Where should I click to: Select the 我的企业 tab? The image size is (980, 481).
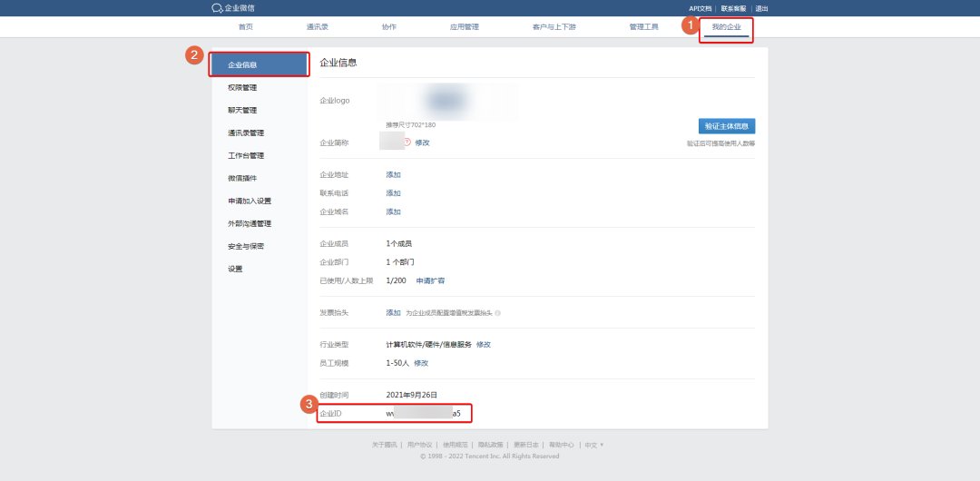tap(726, 27)
